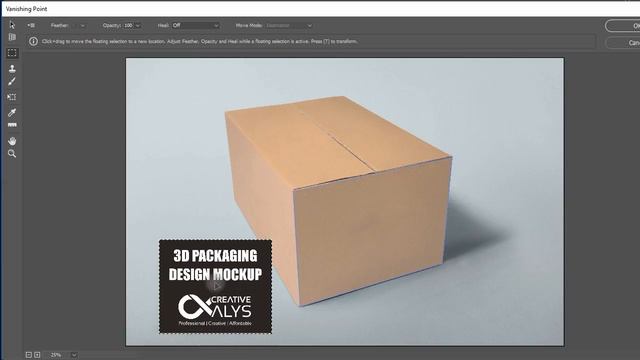This screenshot has height=360, width=640.
Task: Select the Eyedropper tool
Action: [12, 112]
